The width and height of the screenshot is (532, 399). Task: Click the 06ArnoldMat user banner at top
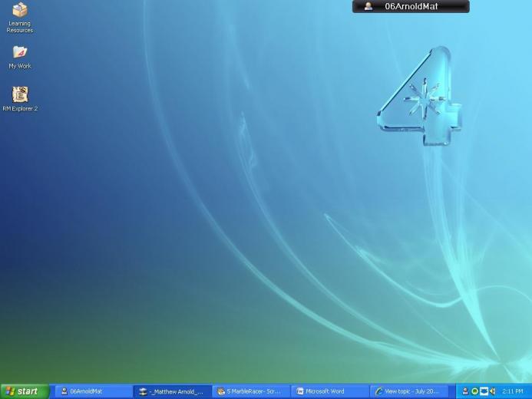pos(411,6)
